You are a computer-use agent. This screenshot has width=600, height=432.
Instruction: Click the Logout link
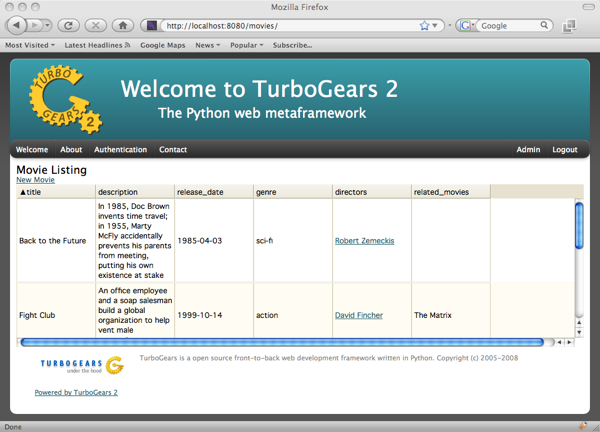(x=565, y=150)
